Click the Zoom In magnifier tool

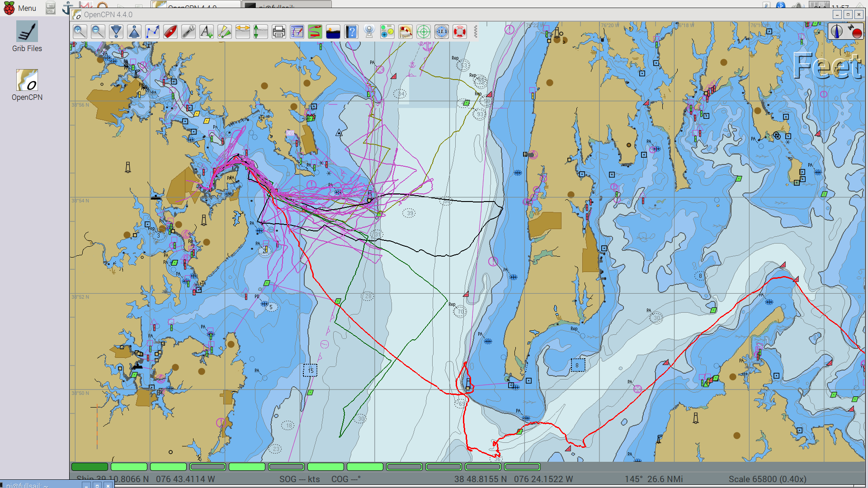tap(80, 32)
